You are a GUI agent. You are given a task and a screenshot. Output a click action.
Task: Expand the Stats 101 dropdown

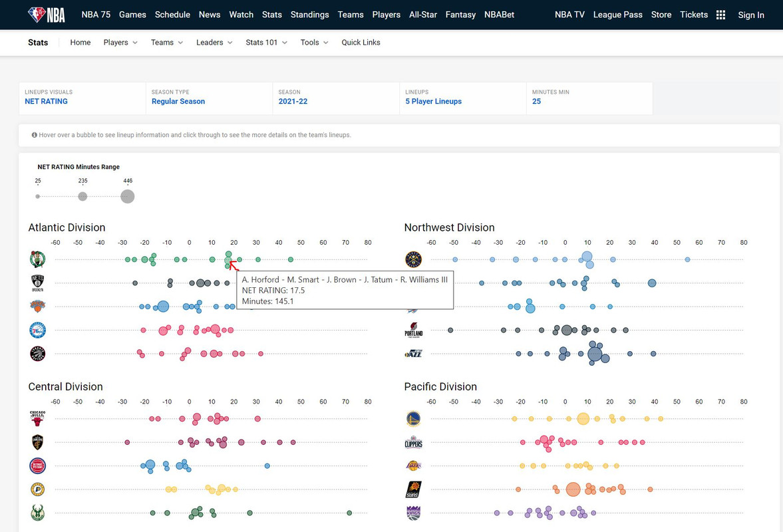[266, 43]
